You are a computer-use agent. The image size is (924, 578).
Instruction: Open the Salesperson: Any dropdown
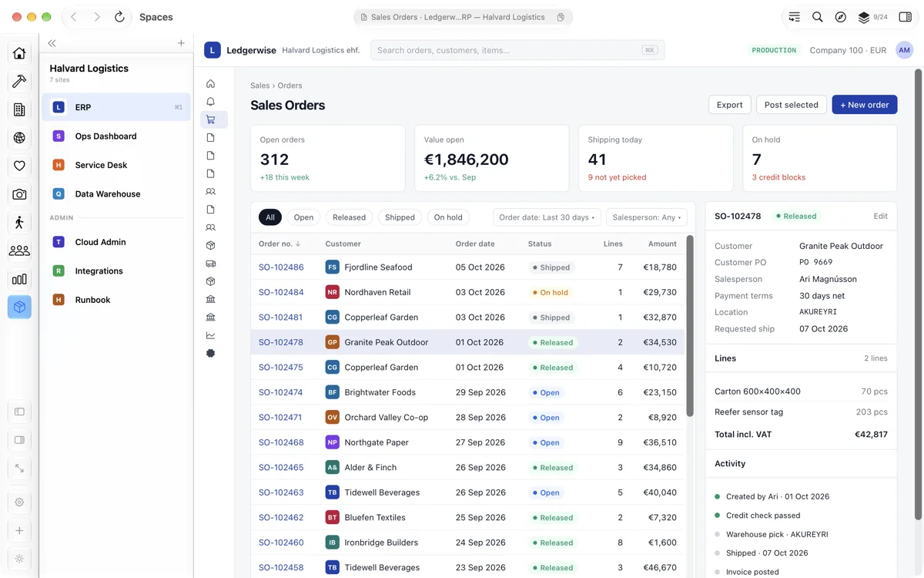[x=647, y=217]
